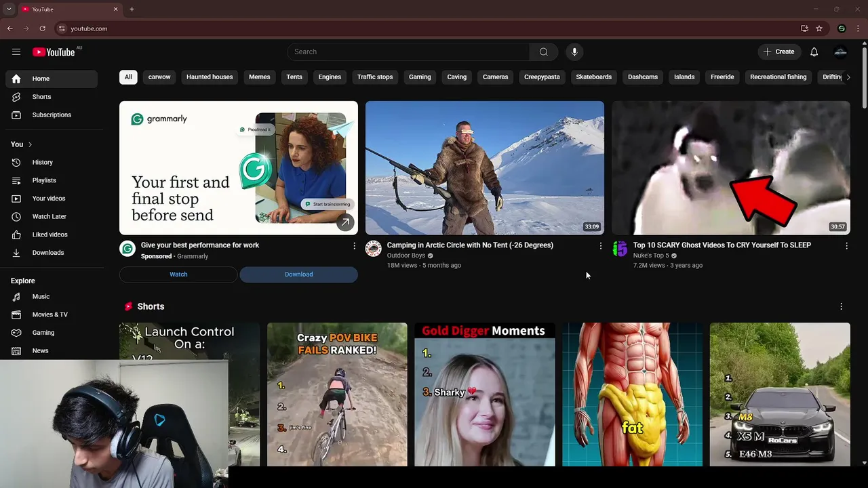Open video title Camping in Arctic Circle
Screen dimensions: 868x488
[x=470, y=245]
